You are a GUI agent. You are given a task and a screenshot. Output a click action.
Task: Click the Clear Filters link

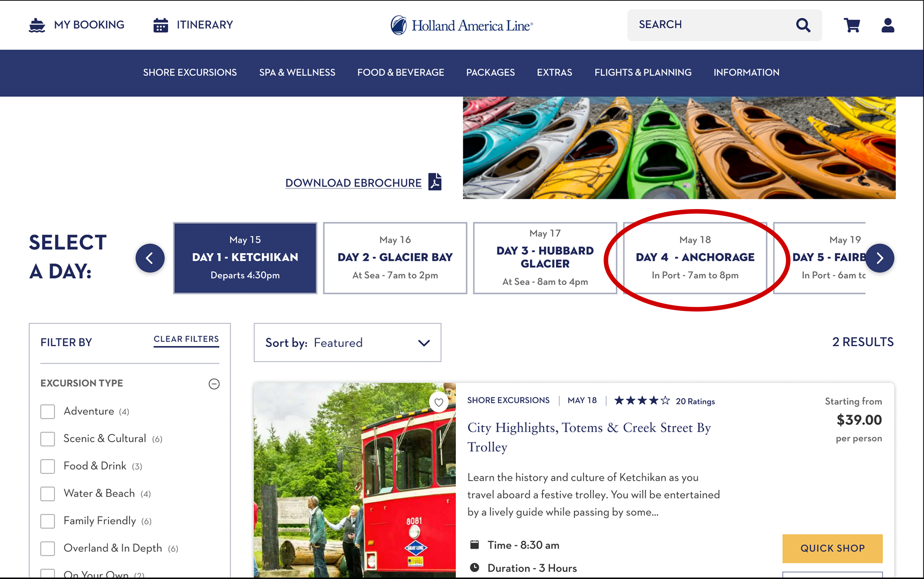186,339
